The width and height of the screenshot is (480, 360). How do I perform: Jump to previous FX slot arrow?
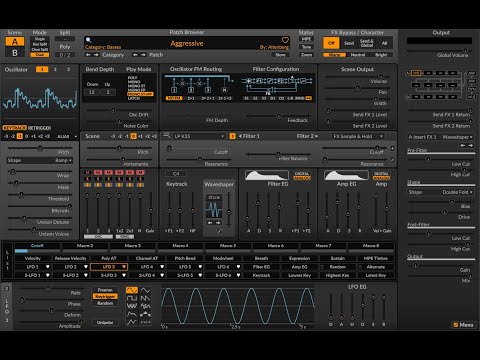pos(463,145)
